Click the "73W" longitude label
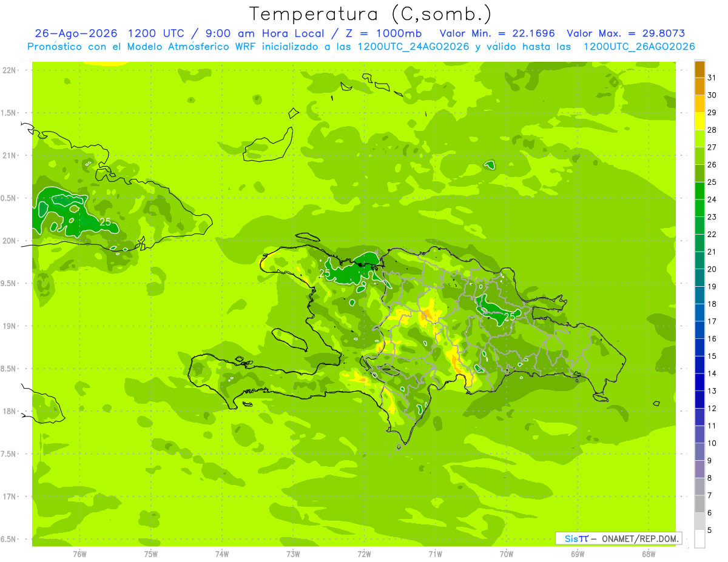728x562 pixels. pyautogui.click(x=293, y=555)
